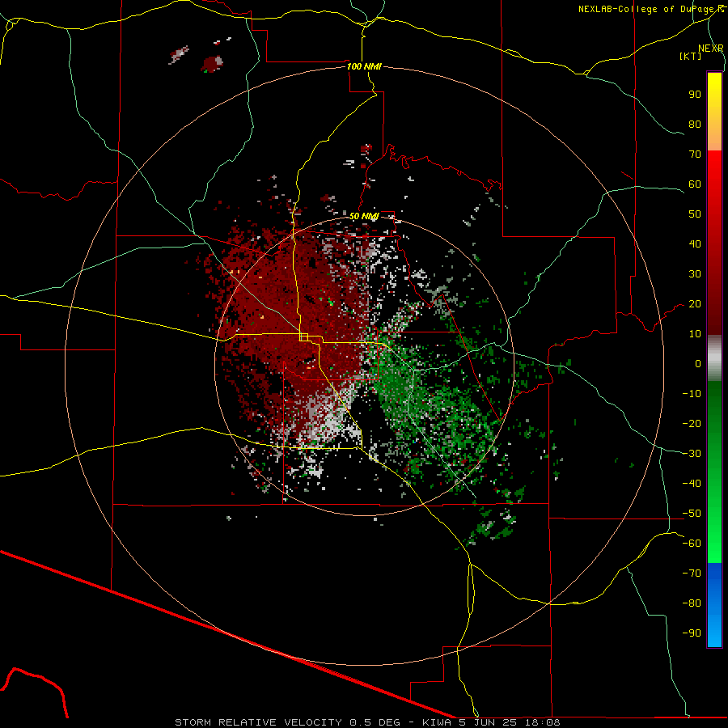Click the -80 value on the velocity scale

click(692, 603)
